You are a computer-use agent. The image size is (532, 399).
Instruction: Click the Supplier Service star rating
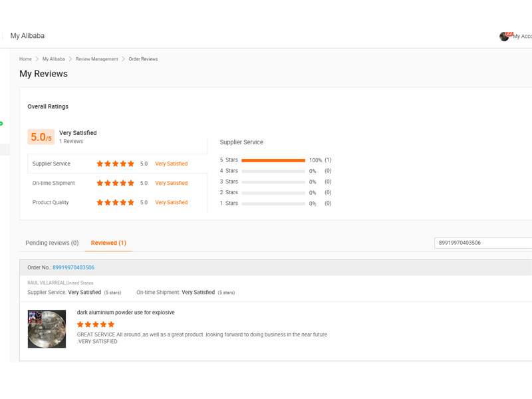[x=116, y=164]
